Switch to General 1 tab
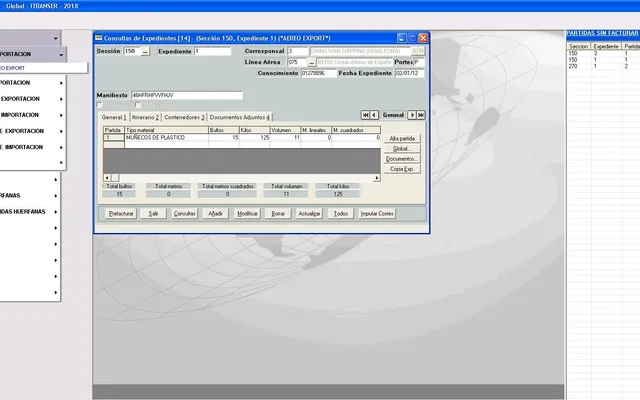640x400 pixels. (114, 117)
